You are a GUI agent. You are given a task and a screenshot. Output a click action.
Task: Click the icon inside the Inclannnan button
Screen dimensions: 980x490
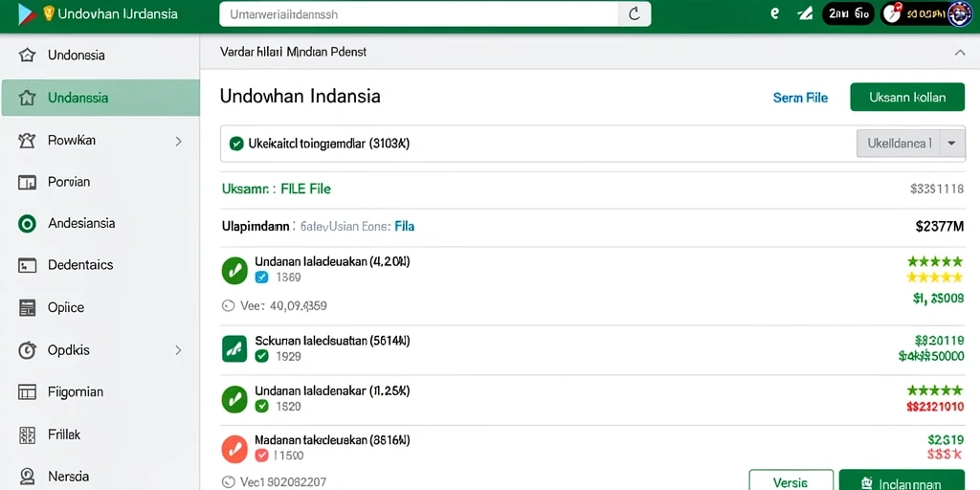coord(867,483)
